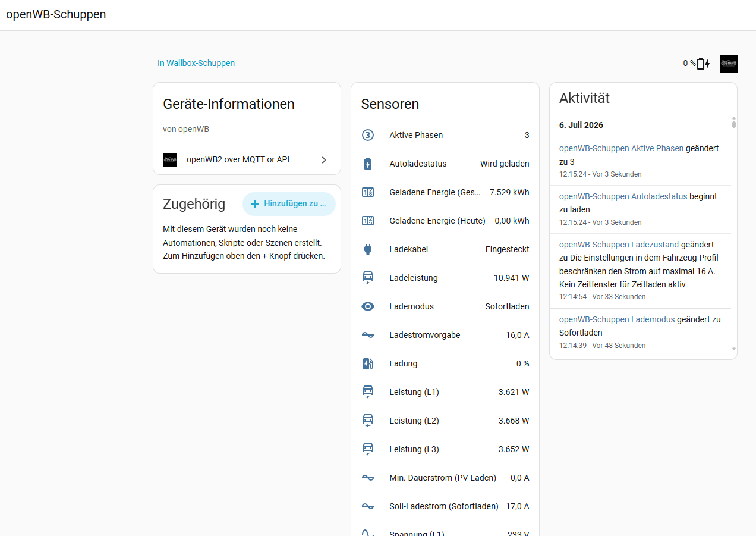Click the plus icon of Hinzufügen zu button
This screenshot has height=536, width=756.
click(x=255, y=204)
